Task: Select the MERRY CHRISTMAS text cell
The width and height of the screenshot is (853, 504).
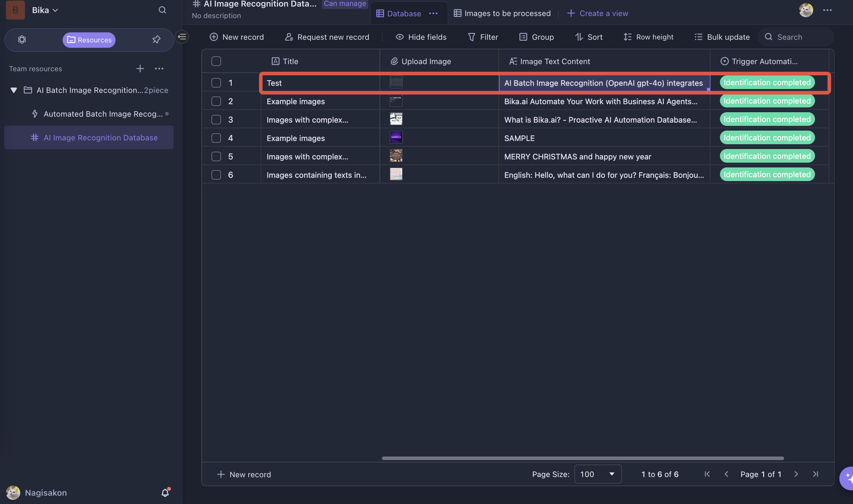Action: 604,156
